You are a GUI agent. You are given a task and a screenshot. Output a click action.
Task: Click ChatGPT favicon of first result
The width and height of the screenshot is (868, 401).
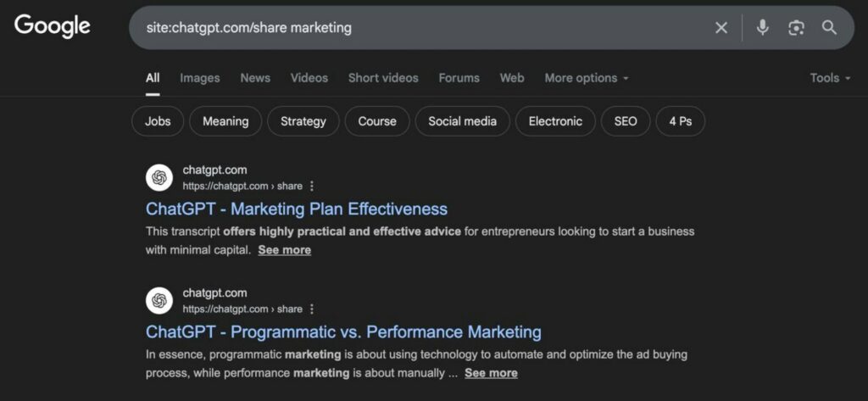(x=159, y=177)
